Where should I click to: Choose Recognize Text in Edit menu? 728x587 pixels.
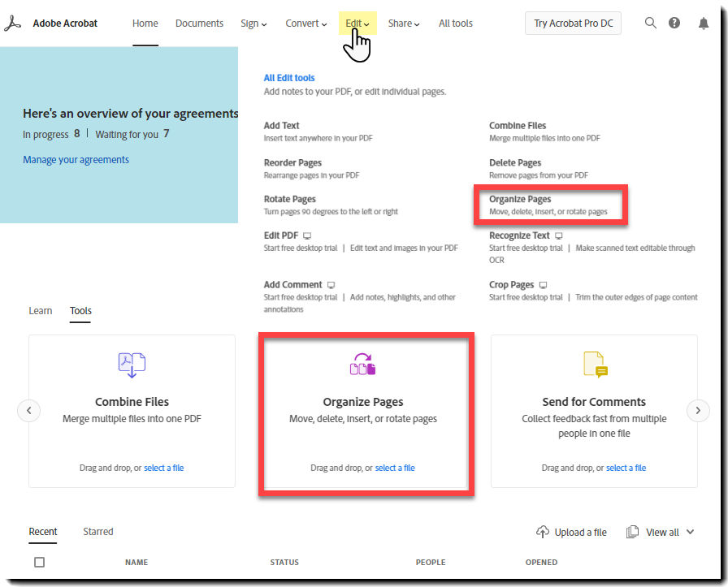pyautogui.click(x=519, y=235)
